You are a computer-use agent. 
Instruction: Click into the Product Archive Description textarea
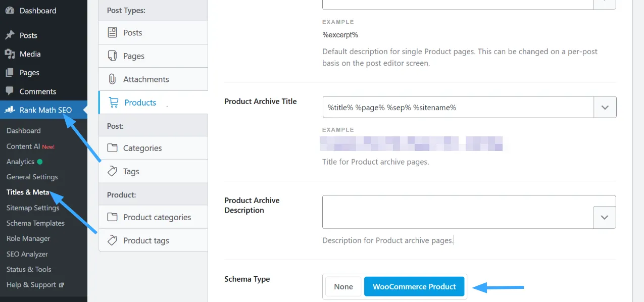[x=458, y=212]
